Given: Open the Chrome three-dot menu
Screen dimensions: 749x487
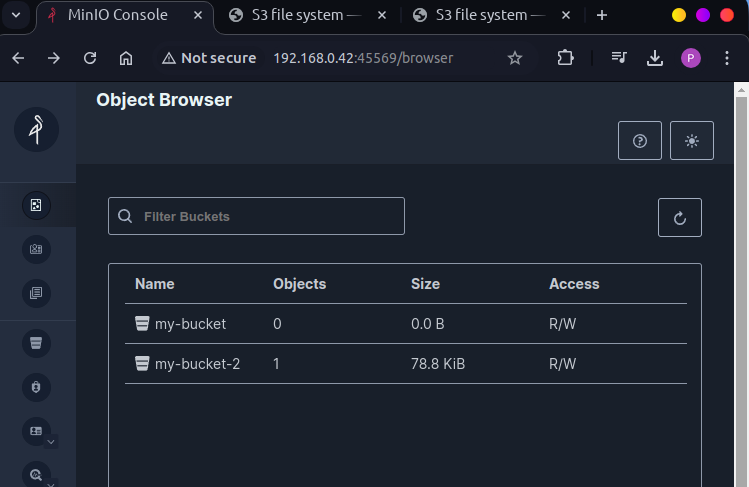Looking at the screenshot, I should click(726, 58).
